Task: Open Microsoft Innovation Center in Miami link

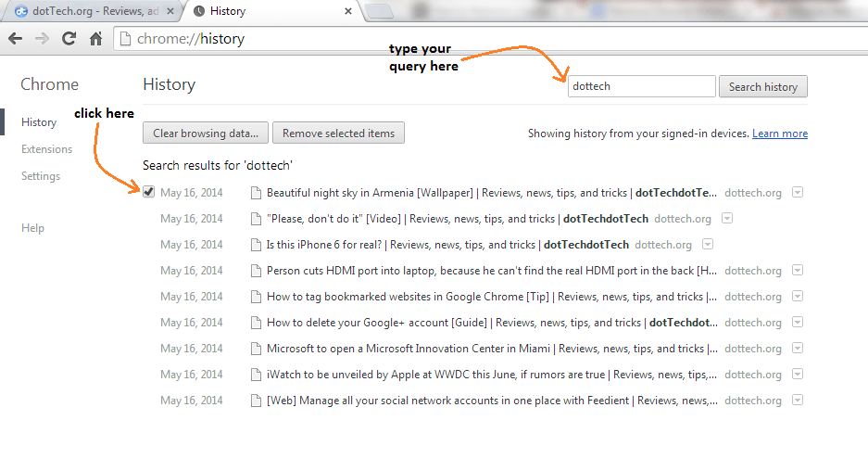Action: [492, 349]
